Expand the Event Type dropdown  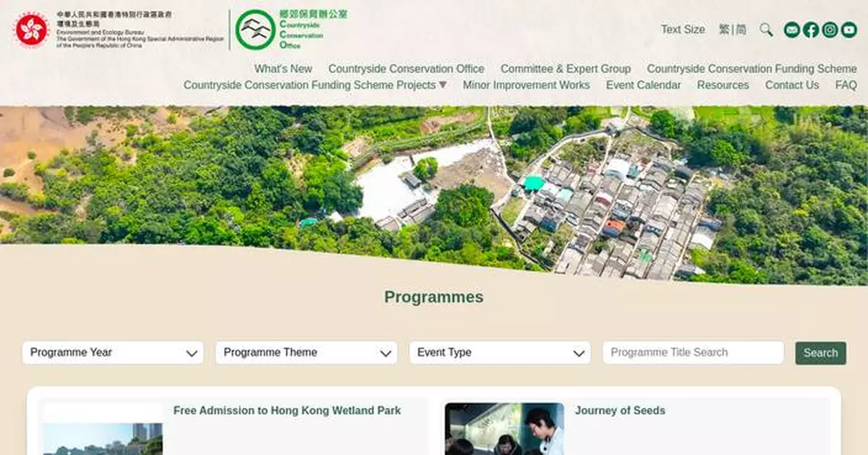(x=499, y=352)
